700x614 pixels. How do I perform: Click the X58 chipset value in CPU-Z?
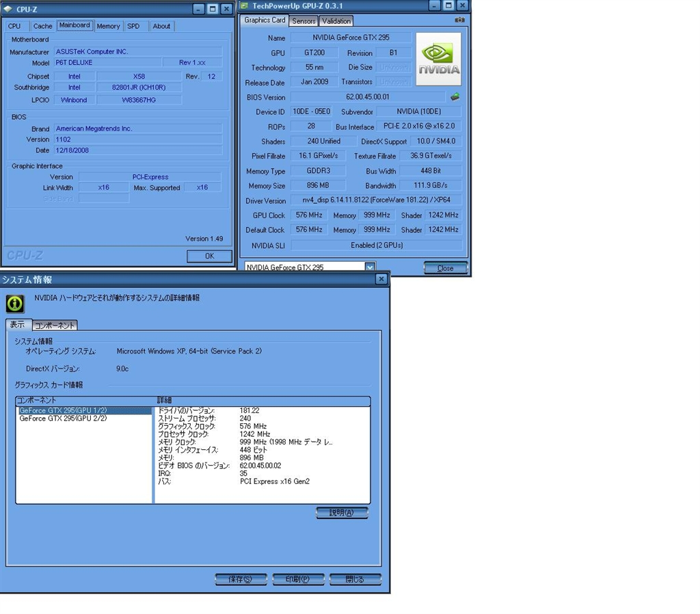point(139,77)
